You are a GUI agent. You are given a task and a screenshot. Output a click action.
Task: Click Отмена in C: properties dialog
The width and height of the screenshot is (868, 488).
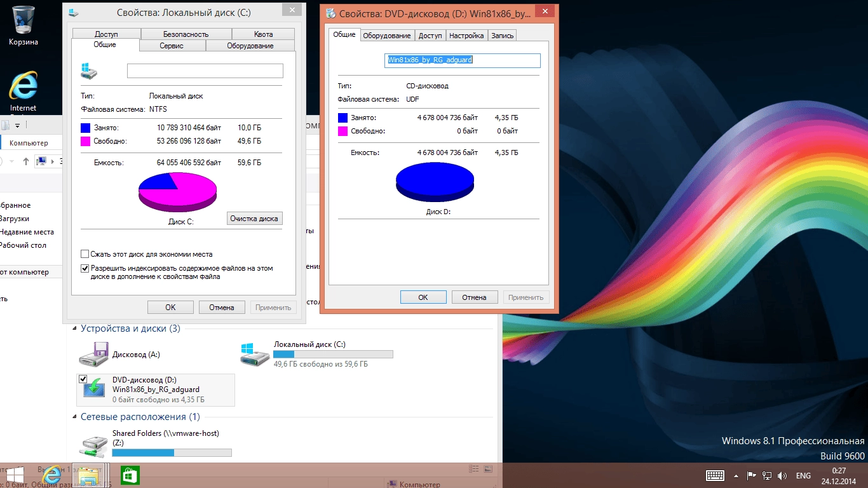coord(222,307)
